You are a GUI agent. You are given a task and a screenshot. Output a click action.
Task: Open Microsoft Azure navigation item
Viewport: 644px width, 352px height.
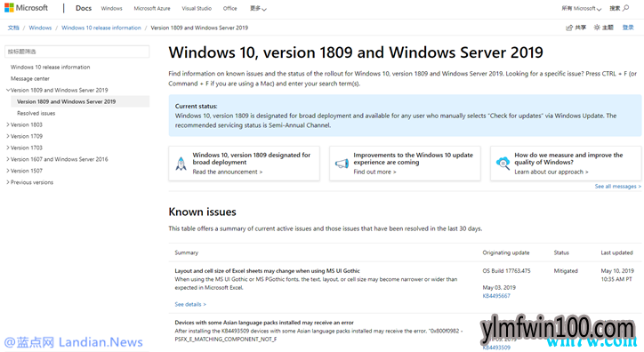pyautogui.click(x=152, y=8)
